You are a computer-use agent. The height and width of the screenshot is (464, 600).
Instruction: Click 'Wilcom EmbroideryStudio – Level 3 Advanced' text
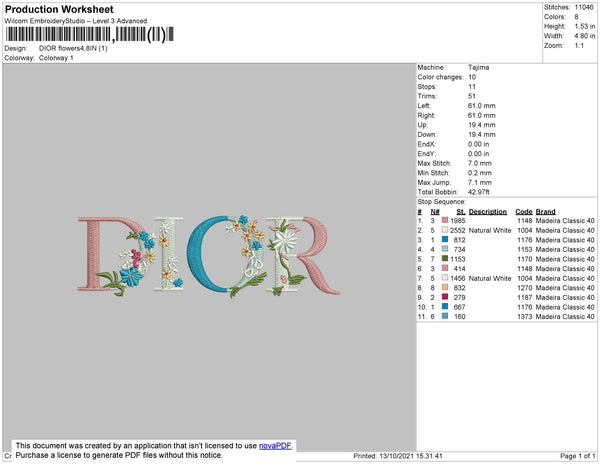coord(76,21)
